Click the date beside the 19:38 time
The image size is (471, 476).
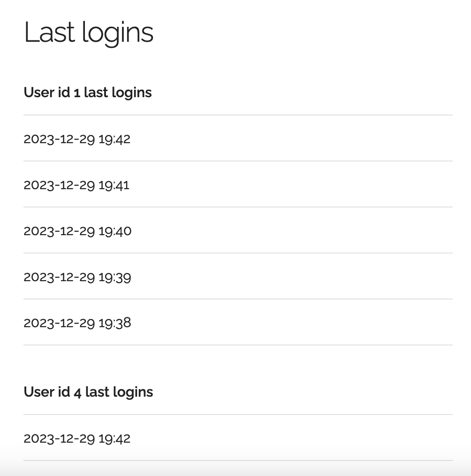59,323
